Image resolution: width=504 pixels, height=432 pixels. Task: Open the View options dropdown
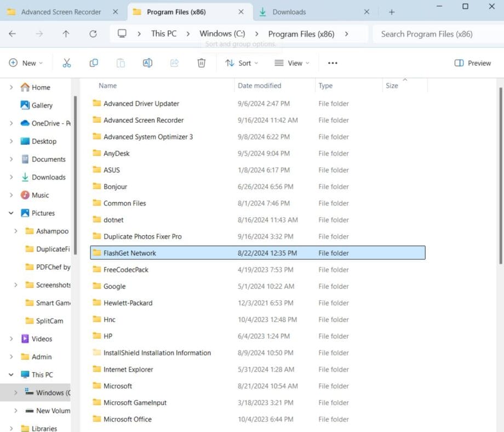tap(291, 62)
